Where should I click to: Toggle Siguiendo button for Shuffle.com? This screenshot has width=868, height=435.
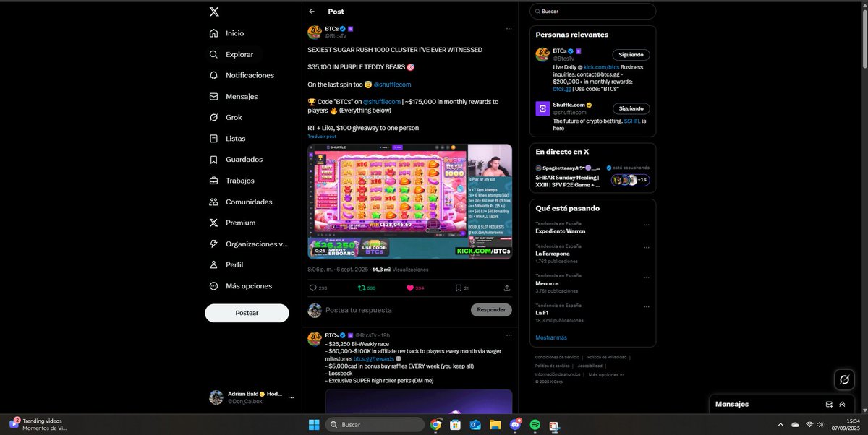pos(631,108)
